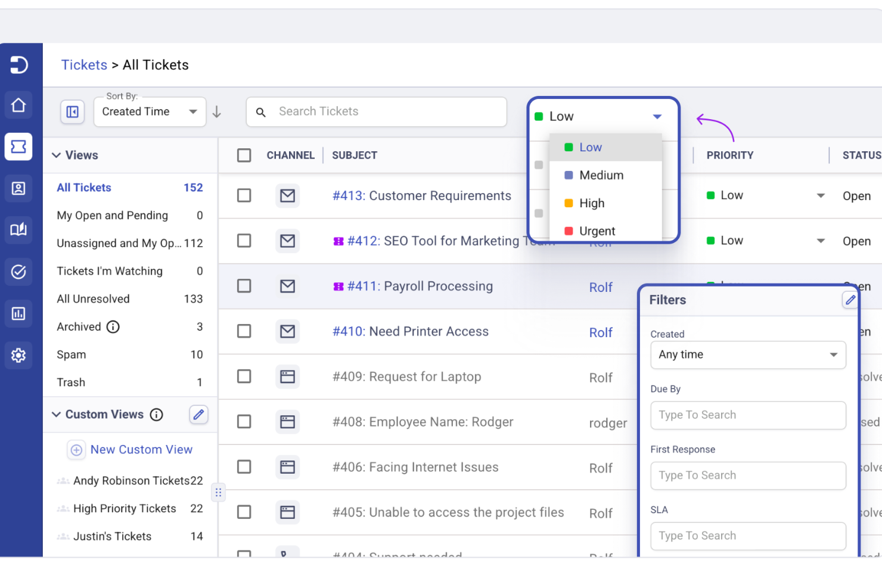Select the checkbox for ticket #413
This screenshot has height=588, width=882.
coord(244,195)
